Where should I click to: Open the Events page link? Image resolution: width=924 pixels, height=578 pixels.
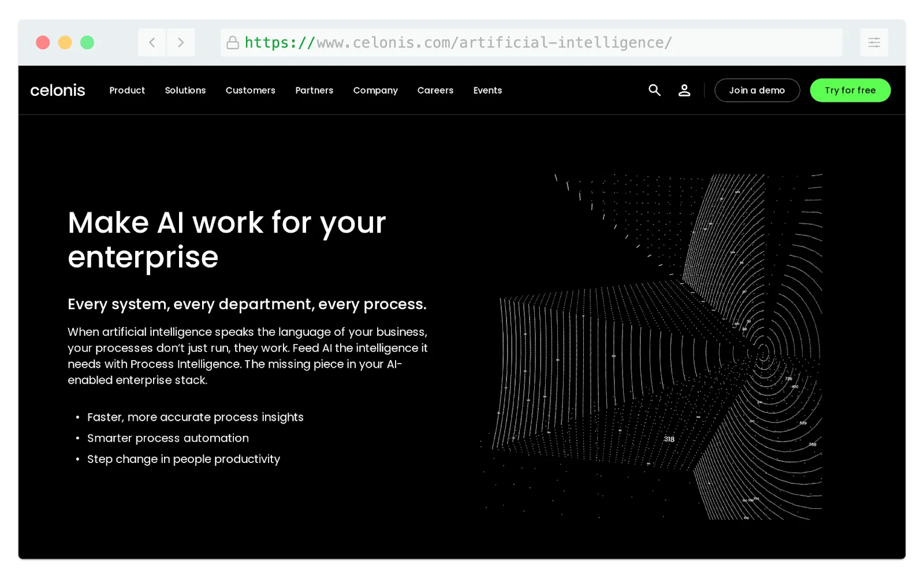pyautogui.click(x=487, y=90)
